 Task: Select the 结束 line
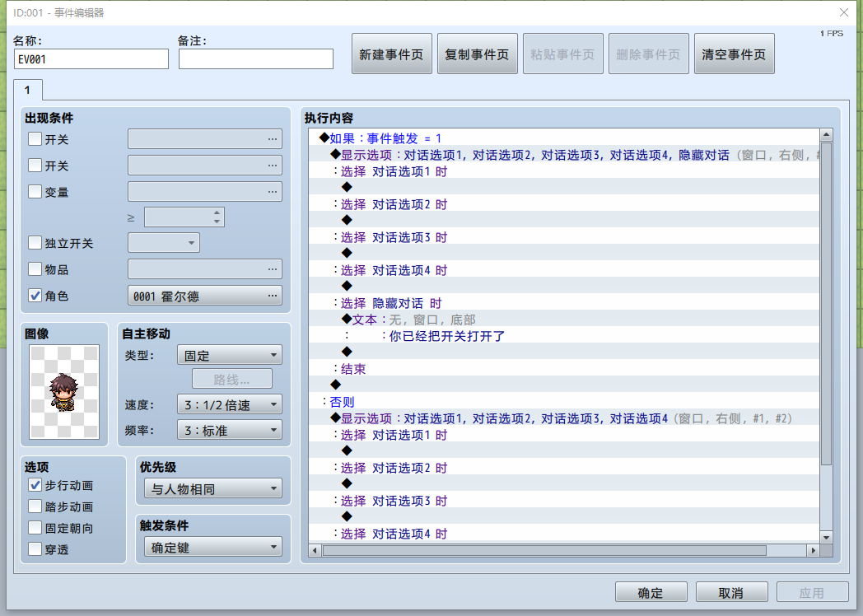point(564,369)
